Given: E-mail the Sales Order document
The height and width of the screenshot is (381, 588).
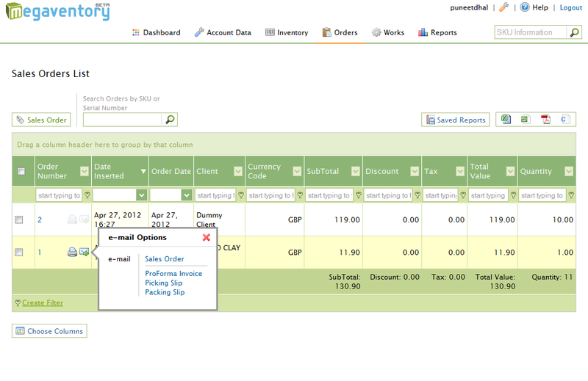Looking at the screenshot, I should coord(164,259).
